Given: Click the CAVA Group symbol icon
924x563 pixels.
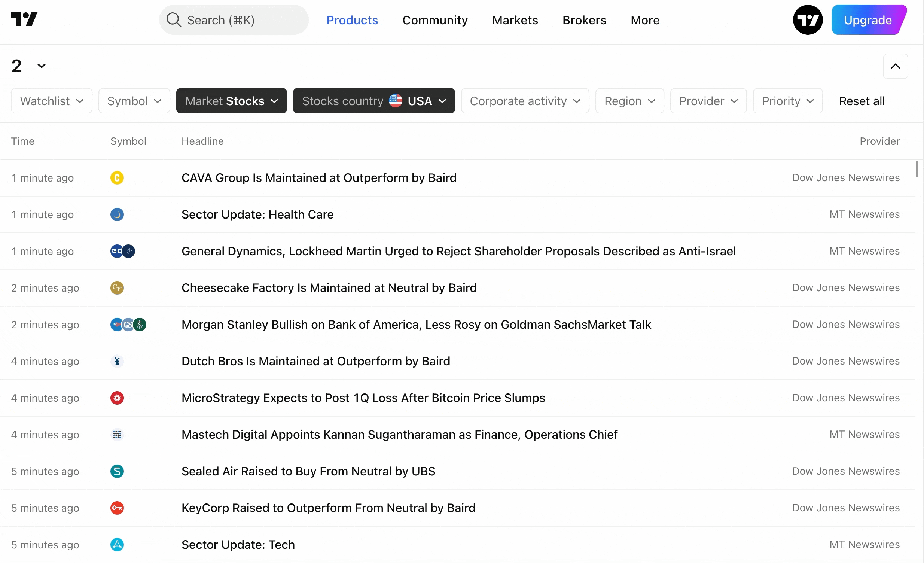Looking at the screenshot, I should 117,178.
